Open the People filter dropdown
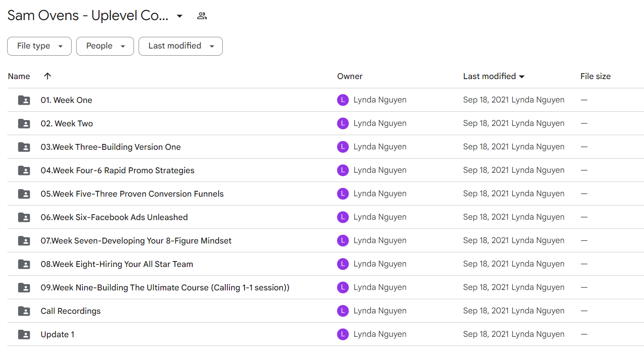The image size is (644, 354). tap(105, 46)
